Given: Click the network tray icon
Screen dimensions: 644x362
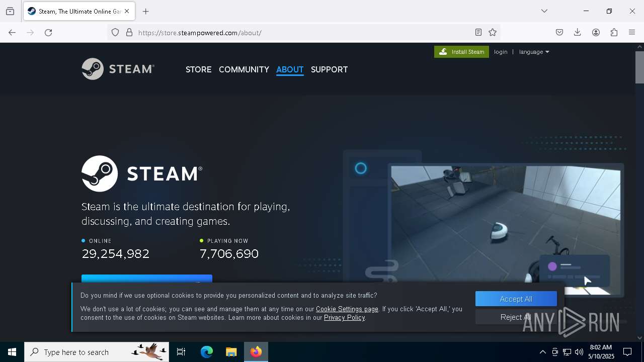Looking at the screenshot, I should coord(567,352).
